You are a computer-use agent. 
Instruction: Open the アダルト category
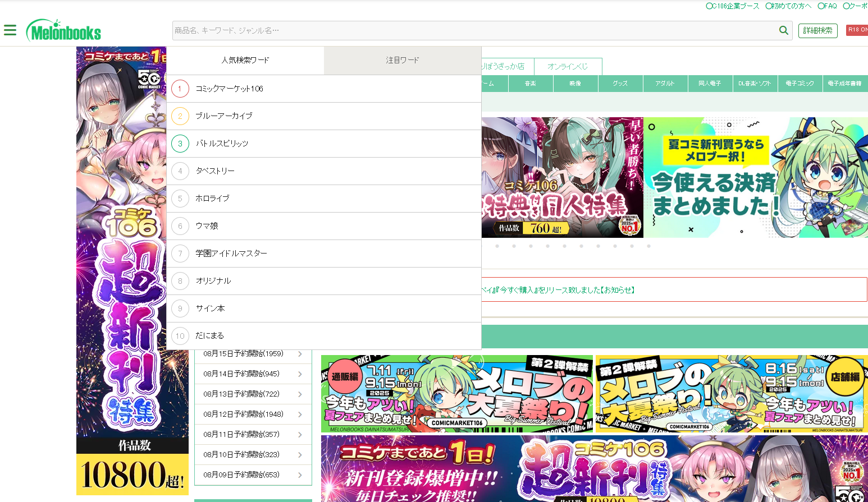coord(665,84)
